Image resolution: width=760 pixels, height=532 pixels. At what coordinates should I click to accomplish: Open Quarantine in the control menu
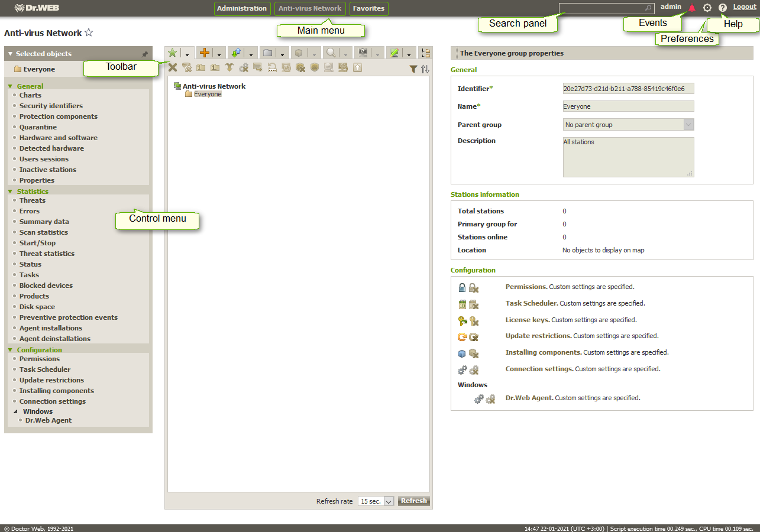click(38, 127)
